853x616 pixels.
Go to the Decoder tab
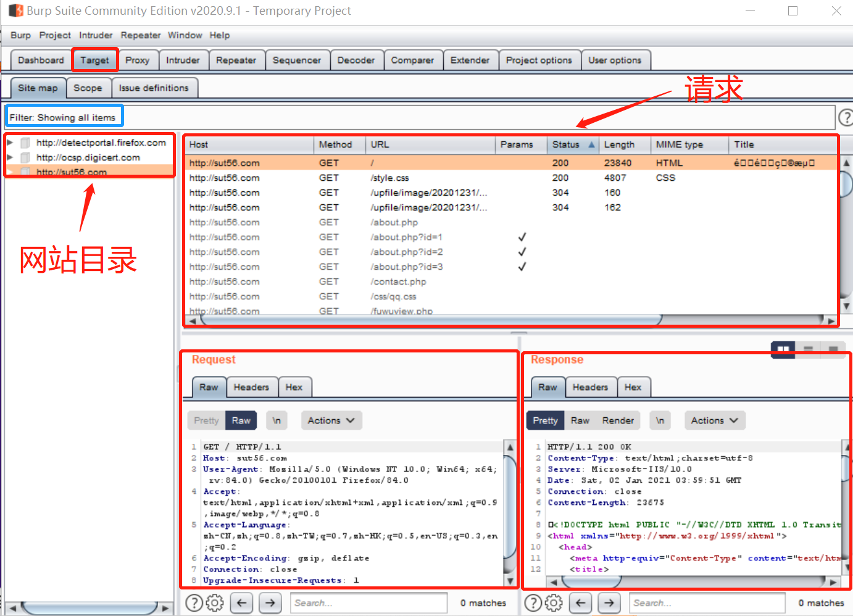click(x=356, y=60)
